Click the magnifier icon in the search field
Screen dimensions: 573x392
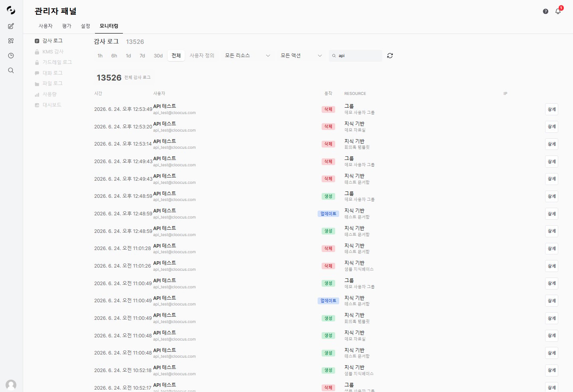pos(334,56)
